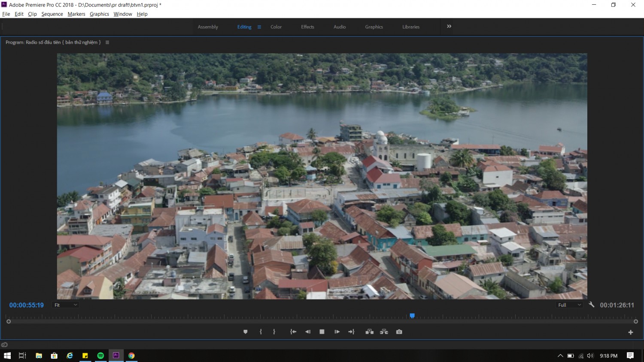644x362 pixels.
Task: Switch to the Assembly workspace
Action: [208, 27]
